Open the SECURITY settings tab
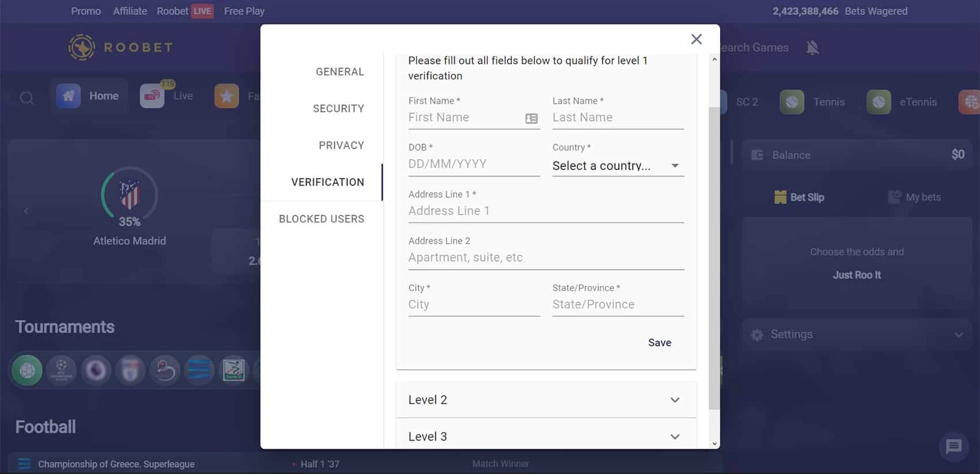This screenshot has height=474, width=980. pyautogui.click(x=338, y=109)
